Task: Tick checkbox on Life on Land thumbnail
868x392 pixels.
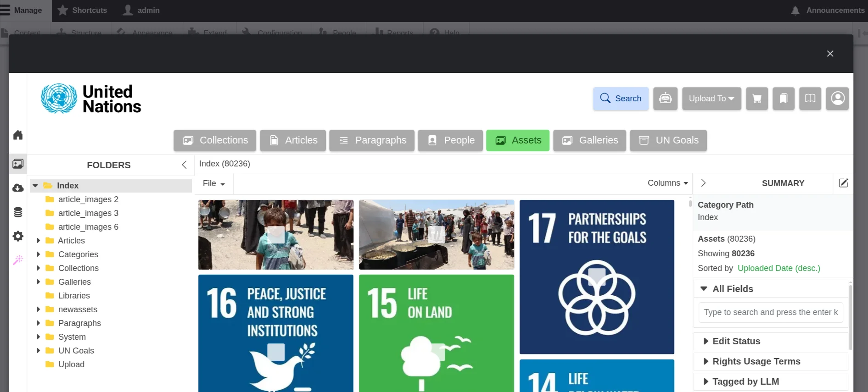Action: (437, 352)
